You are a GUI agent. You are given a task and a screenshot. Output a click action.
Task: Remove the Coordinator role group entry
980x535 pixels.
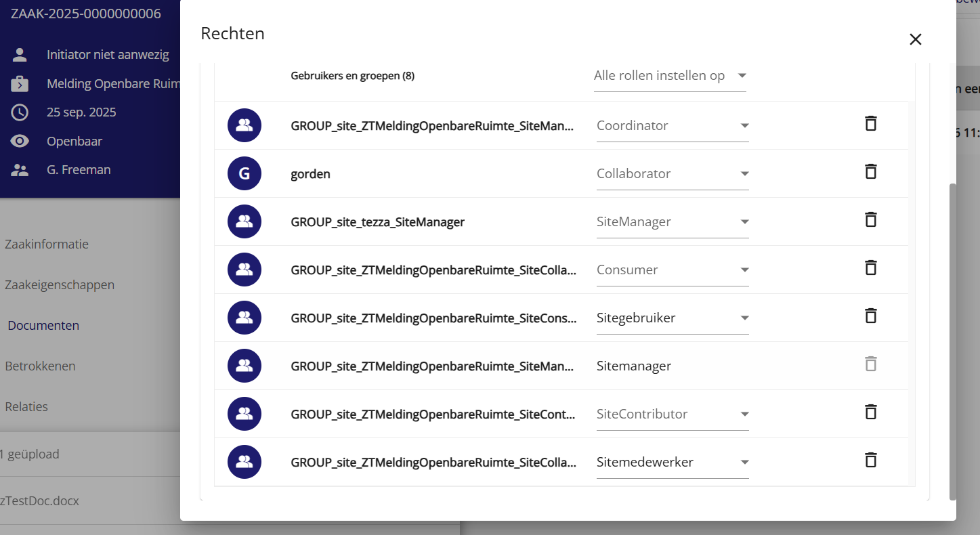(x=871, y=124)
